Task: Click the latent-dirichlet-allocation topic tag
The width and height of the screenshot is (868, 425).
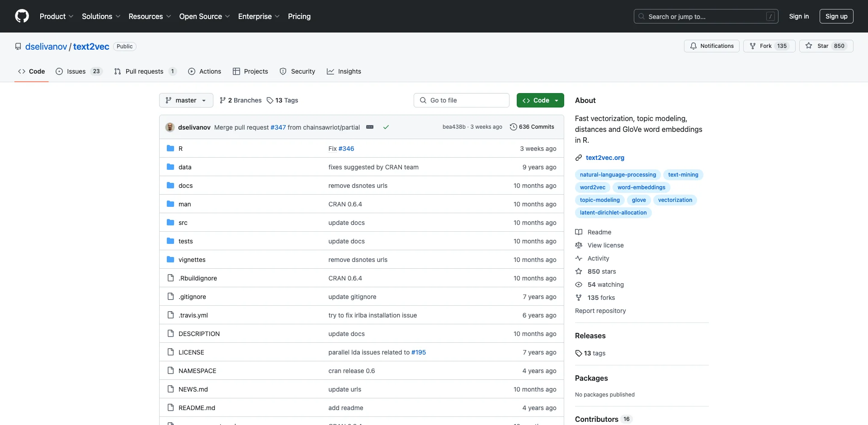Action: point(613,213)
